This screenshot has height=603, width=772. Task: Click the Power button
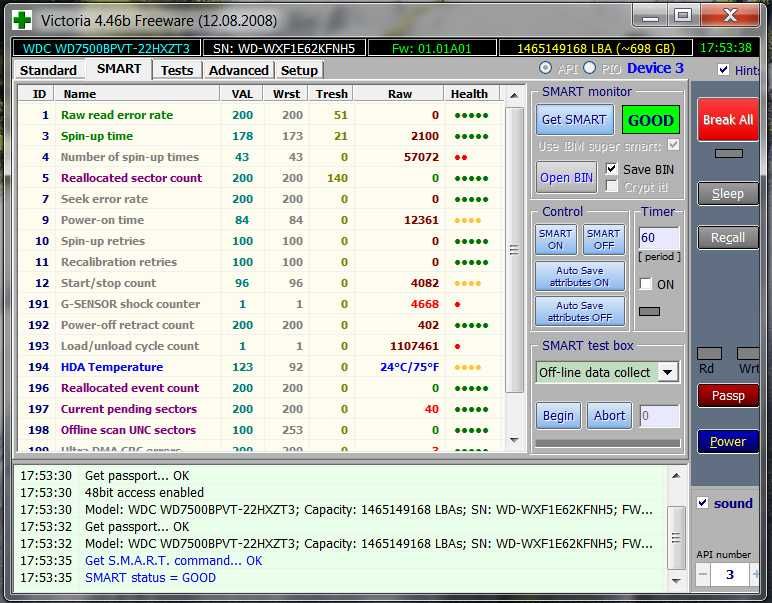pos(728,442)
